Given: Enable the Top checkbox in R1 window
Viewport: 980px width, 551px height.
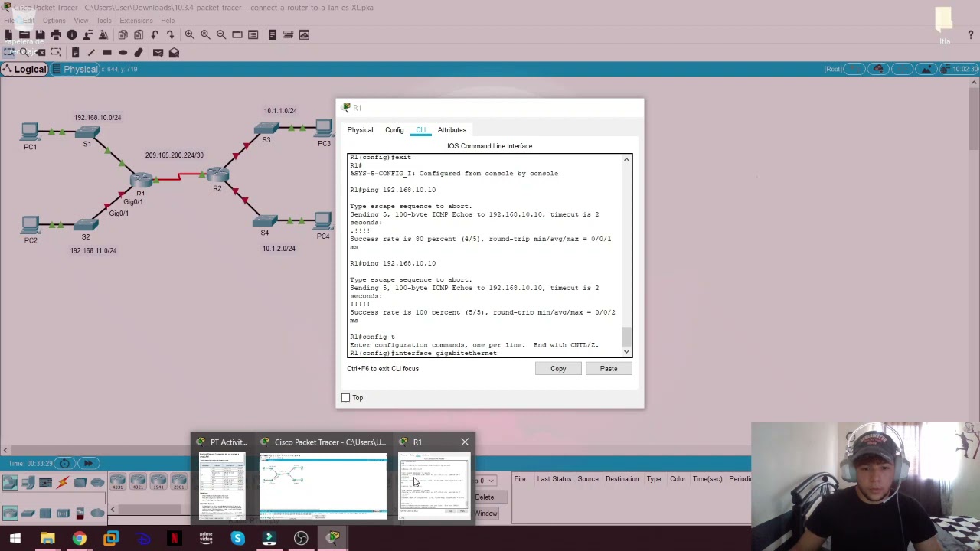Looking at the screenshot, I should [345, 398].
